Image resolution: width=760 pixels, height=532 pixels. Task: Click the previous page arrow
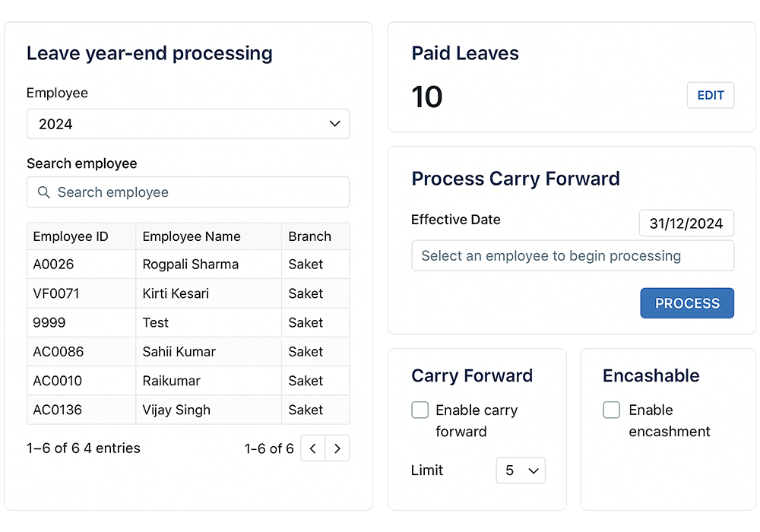coord(312,448)
